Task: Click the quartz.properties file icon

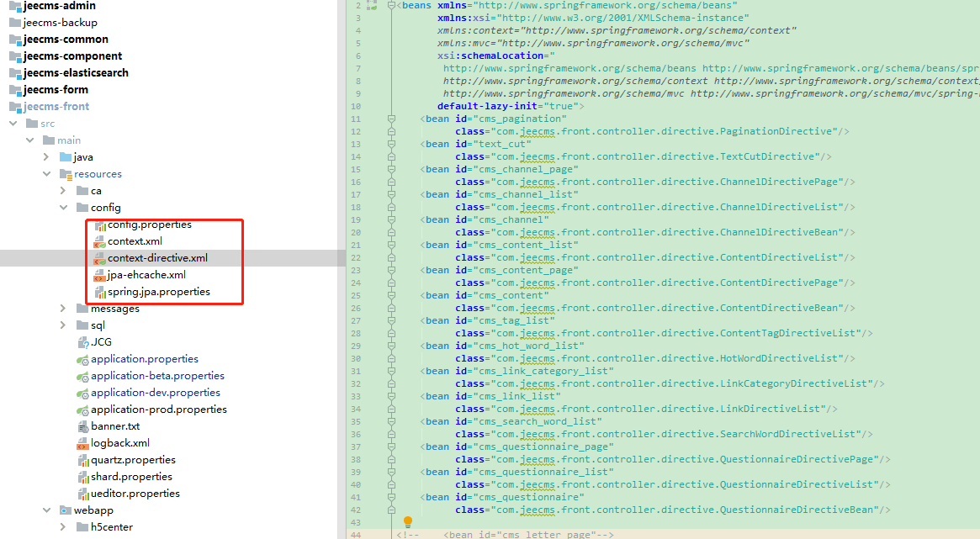Action: (x=82, y=460)
